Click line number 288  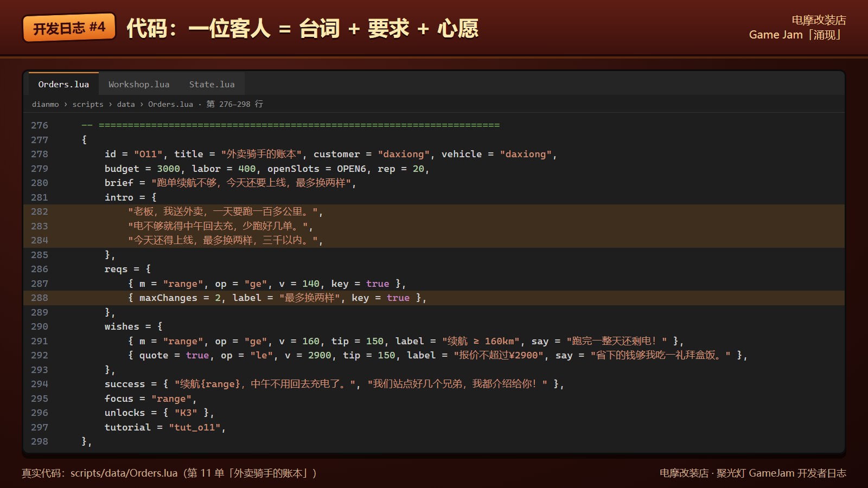pyautogui.click(x=40, y=298)
